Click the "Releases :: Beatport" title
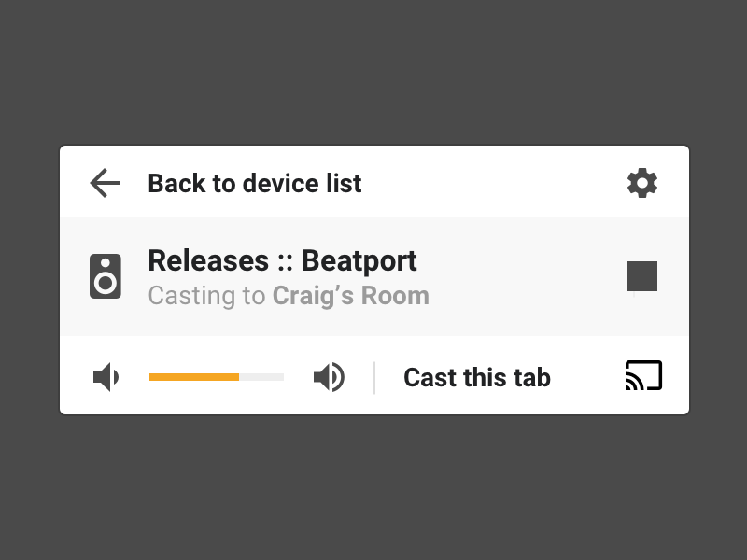The width and height of the screenshot is (747, 560). 282,260
